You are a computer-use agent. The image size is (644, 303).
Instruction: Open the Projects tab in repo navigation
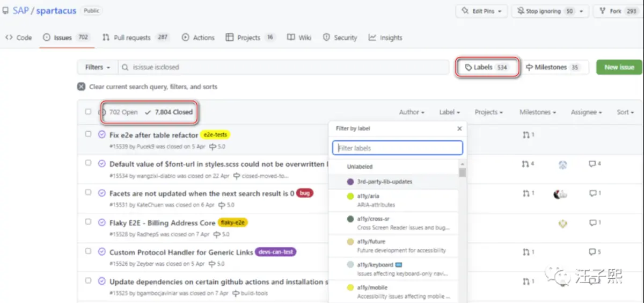click(x=250, y=38)
